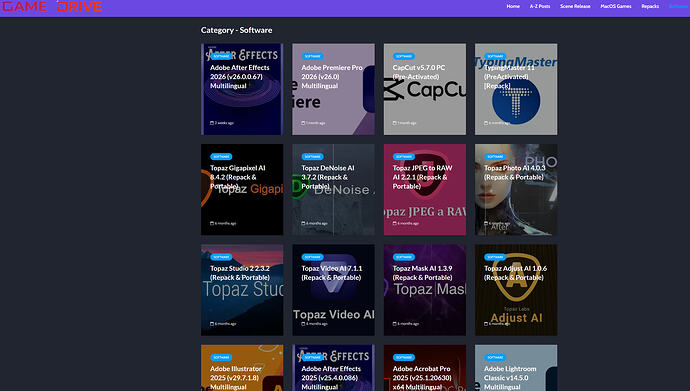Click Software tag on CapCut card

tap(404, 56)
